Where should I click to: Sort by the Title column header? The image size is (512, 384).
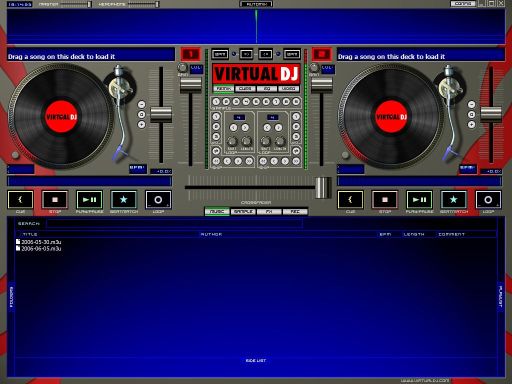pos(30,234)
